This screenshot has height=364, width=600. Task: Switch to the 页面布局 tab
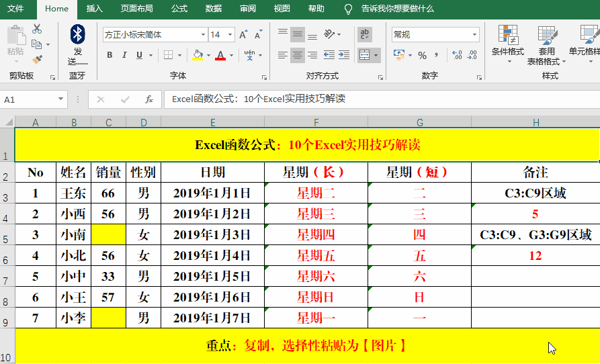(137, 9)
